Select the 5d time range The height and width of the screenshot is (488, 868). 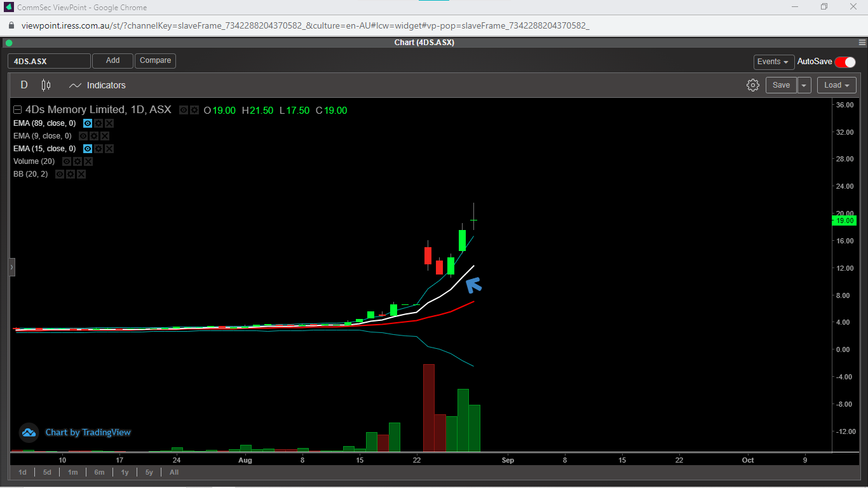click(48, 472)
